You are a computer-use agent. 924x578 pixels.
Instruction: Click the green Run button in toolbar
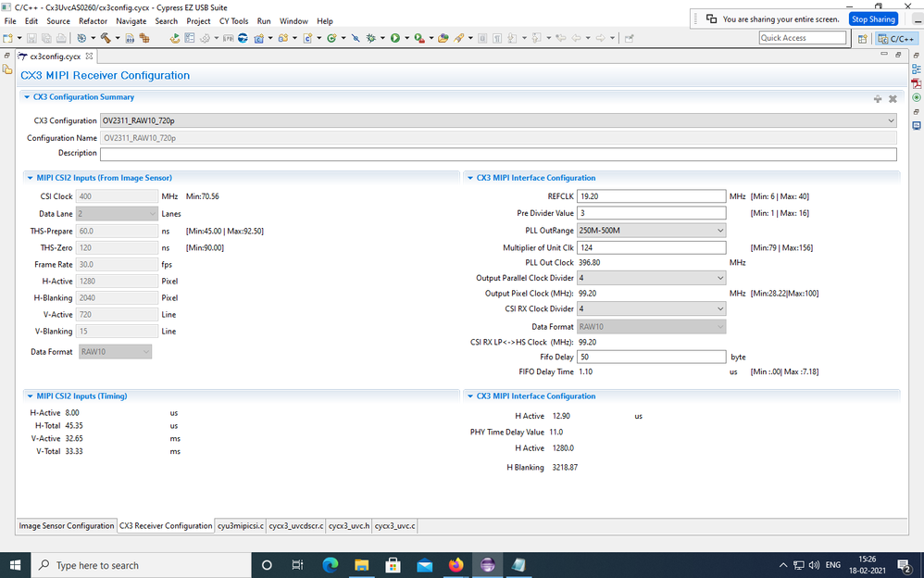[x=394, y=38]
